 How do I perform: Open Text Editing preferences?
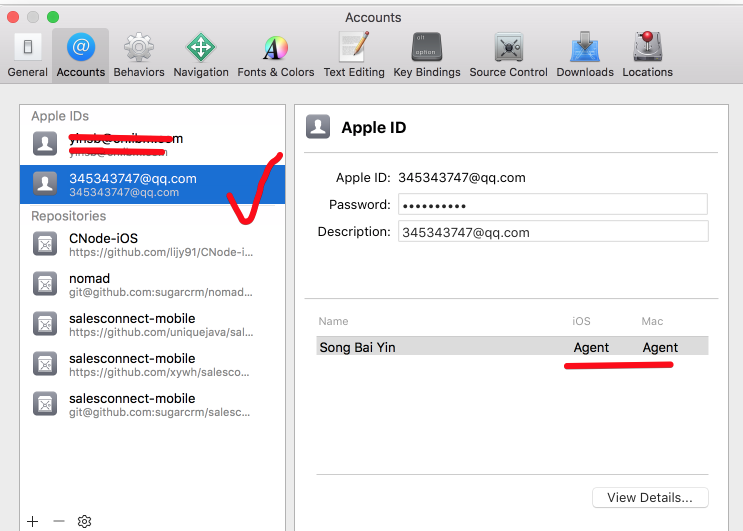tap(354, 55)
